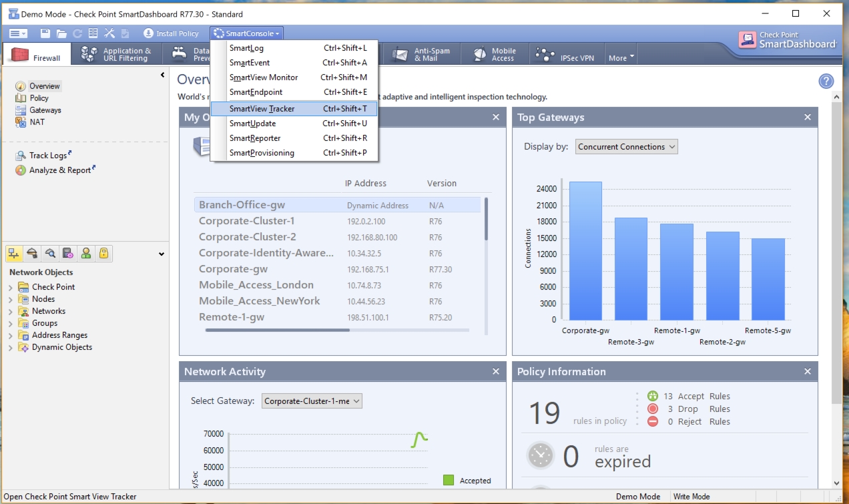Close the Top Gateways panel
849x504 pixels.
coord(807,117)
